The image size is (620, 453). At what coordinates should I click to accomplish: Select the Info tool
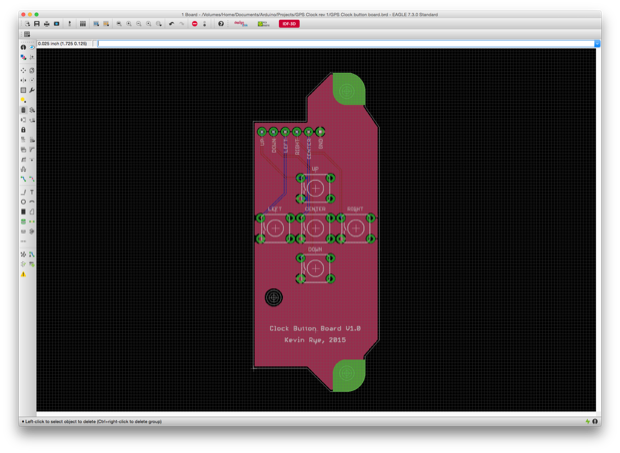point(23,47)
